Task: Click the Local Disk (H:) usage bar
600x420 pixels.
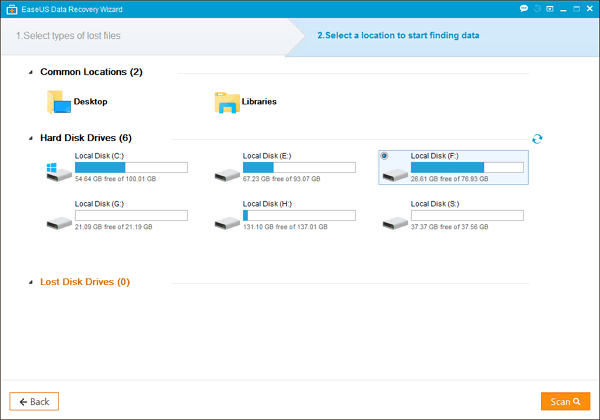Action: coord(299,215)
